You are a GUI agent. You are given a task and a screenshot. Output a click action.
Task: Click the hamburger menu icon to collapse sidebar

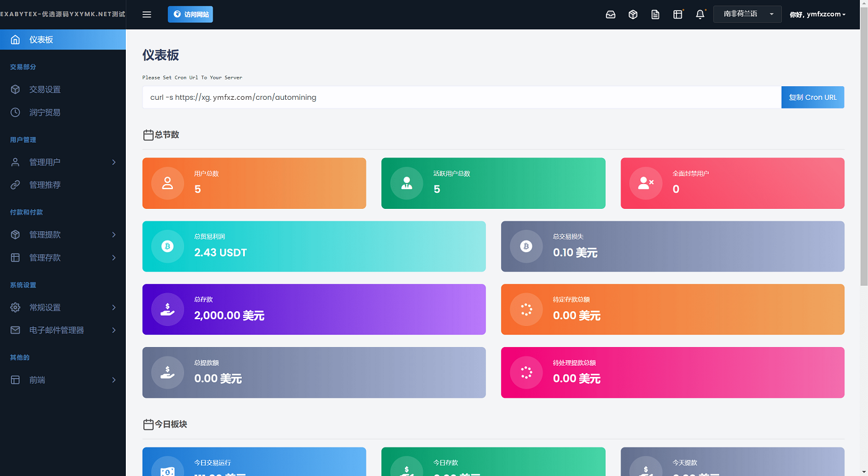[147, 14]
